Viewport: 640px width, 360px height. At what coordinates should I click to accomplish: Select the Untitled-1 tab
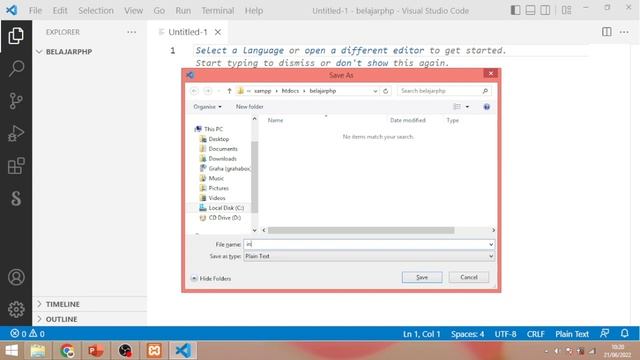[x=187, y=32]
